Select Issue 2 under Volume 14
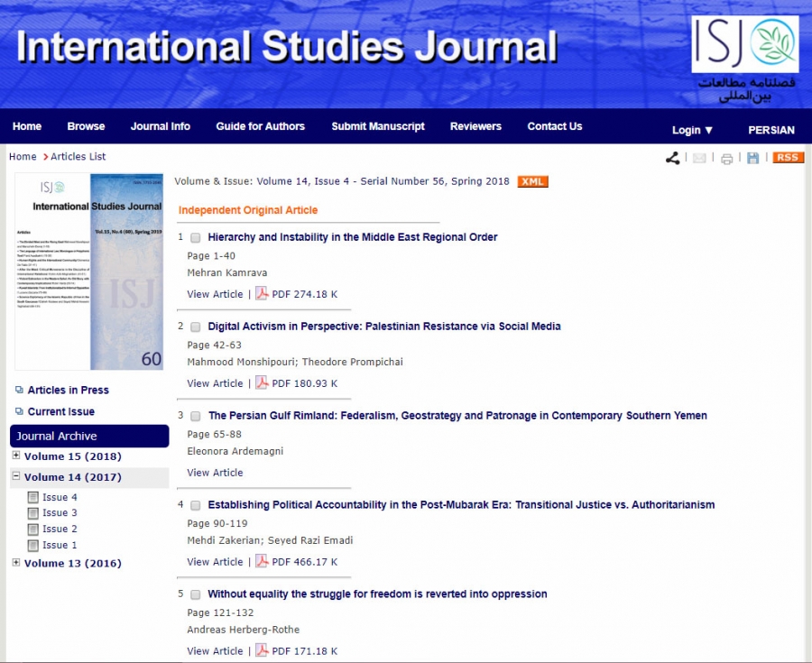The width and height of the screenshot is (812, 663). point(60,529)
